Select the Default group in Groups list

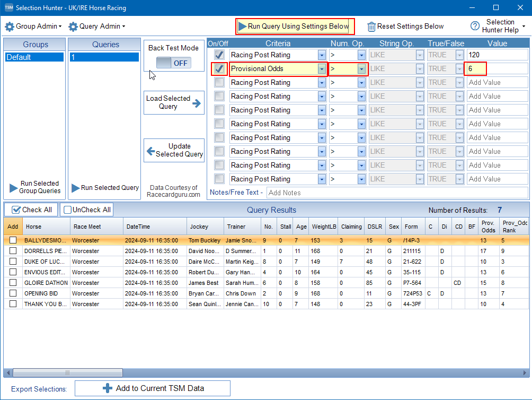point(34,57)
